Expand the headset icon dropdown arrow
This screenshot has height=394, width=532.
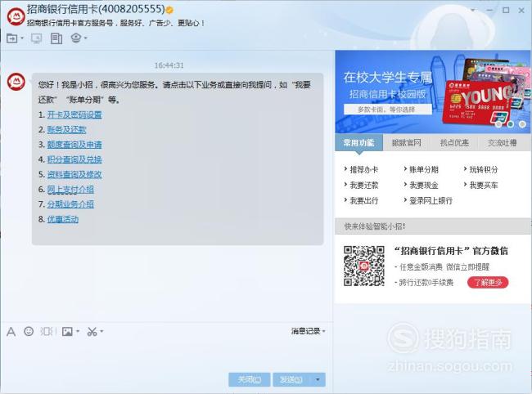pos(85,38)
